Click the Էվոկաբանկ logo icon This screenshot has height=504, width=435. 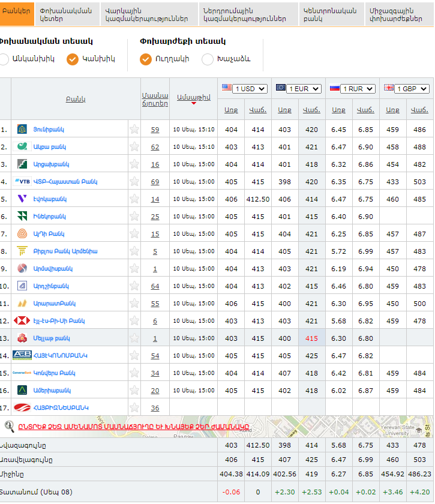click(x=22, y=199)
